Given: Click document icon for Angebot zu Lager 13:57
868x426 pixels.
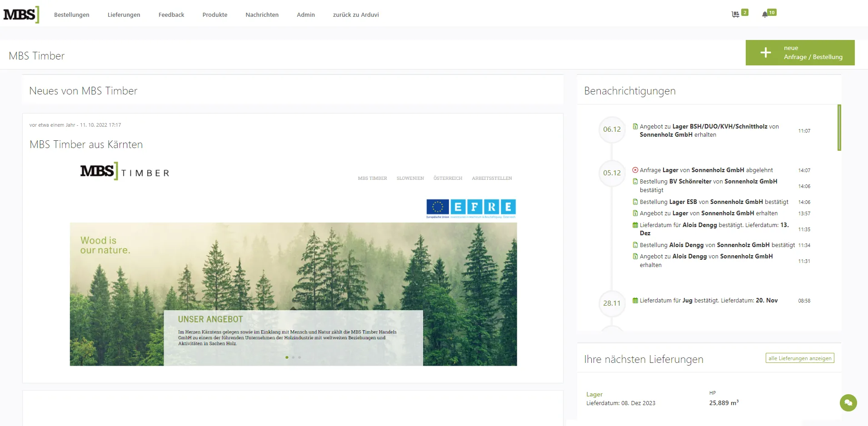Looking at the screenshot, I should [x=635, y=213].
